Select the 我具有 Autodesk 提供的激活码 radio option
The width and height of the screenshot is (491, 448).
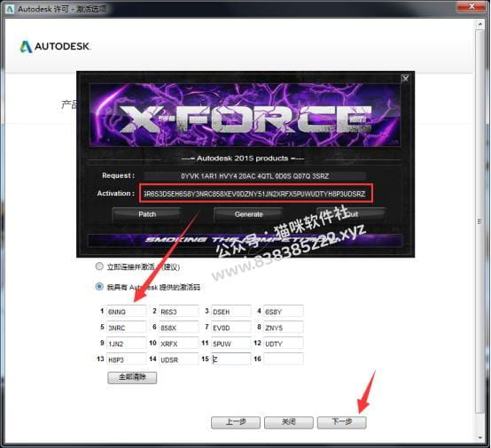(99, 287)
